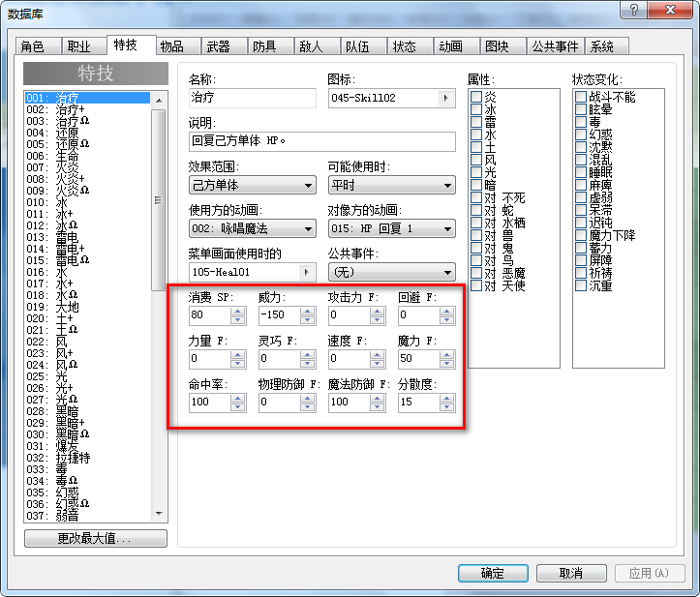Click the 说明 description field

(x=321, y=141)
